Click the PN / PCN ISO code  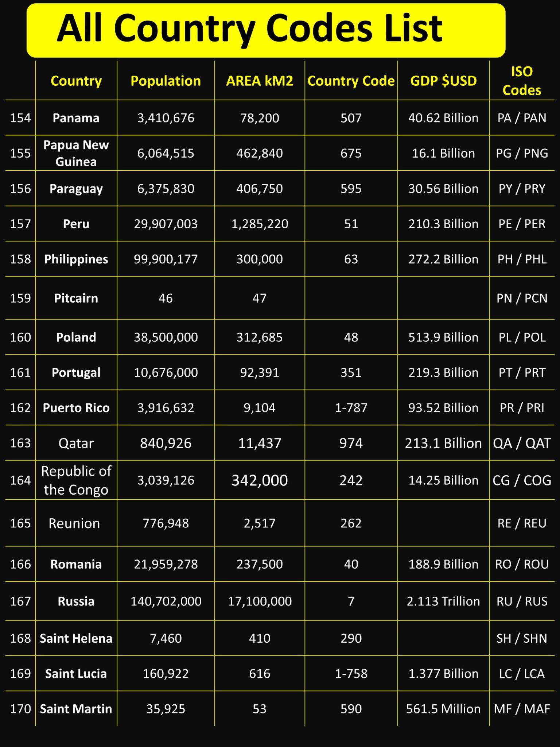click(x=522, y=298)
